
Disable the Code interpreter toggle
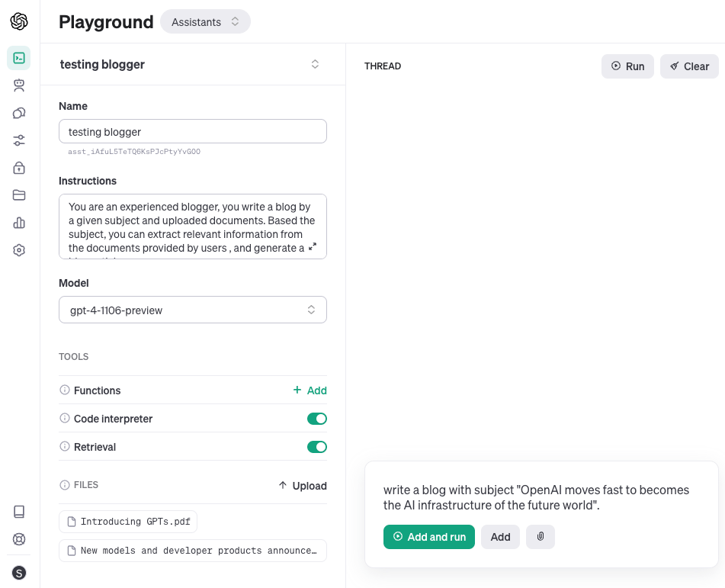pyautogui.click(x=316, y=419)
